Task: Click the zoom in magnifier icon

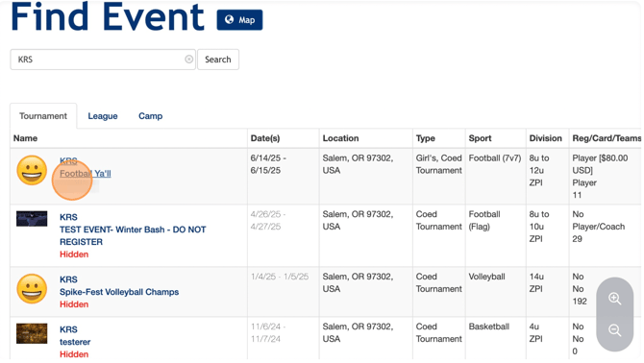Action: tap(614, 299)
